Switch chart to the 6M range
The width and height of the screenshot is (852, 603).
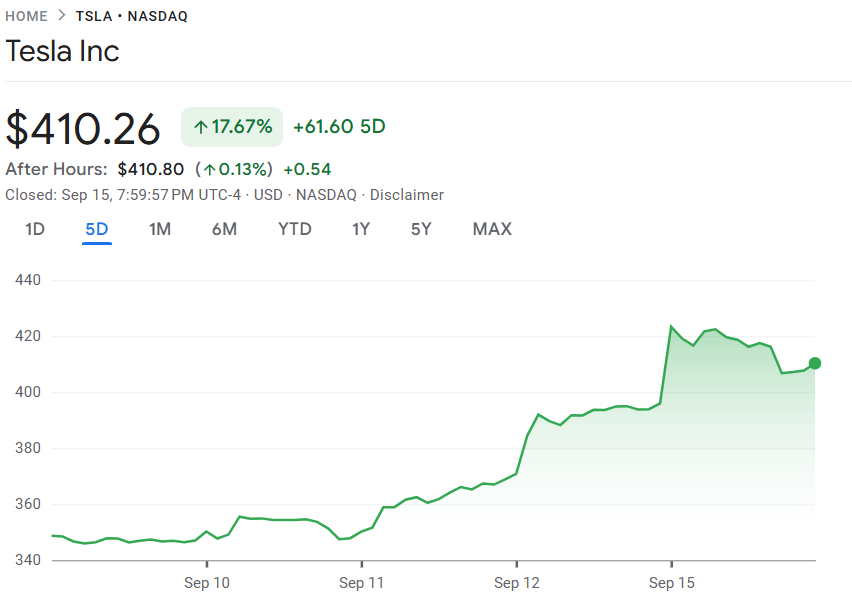224,229
